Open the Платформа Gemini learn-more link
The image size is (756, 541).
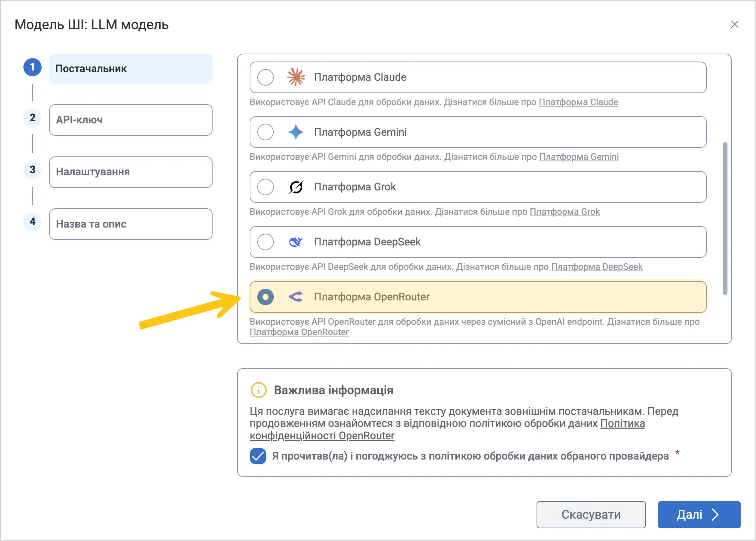pos(579,157)
